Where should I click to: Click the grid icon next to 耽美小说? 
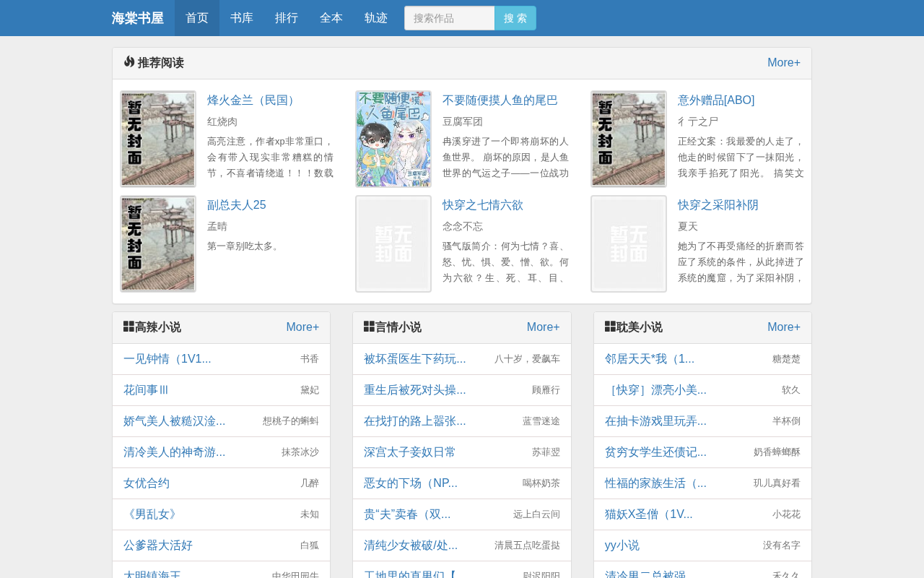[x=610, y=327]
